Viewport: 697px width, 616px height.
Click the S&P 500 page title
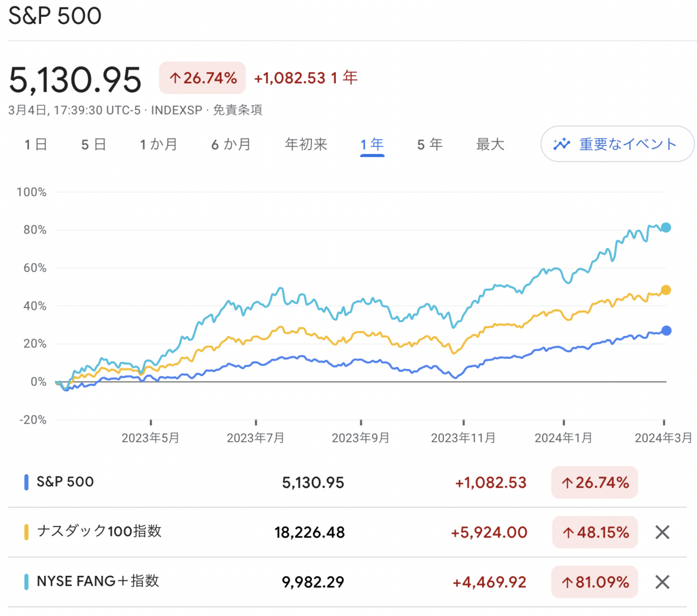tap(55, 16)
